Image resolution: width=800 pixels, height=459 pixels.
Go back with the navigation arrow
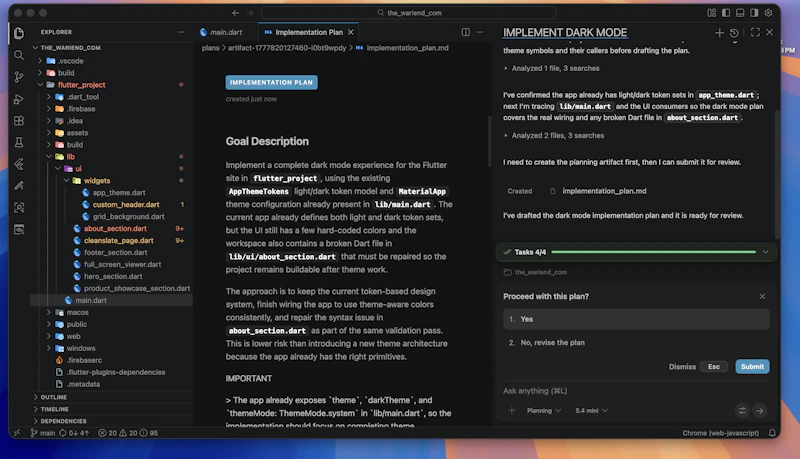tap(235, 13)
